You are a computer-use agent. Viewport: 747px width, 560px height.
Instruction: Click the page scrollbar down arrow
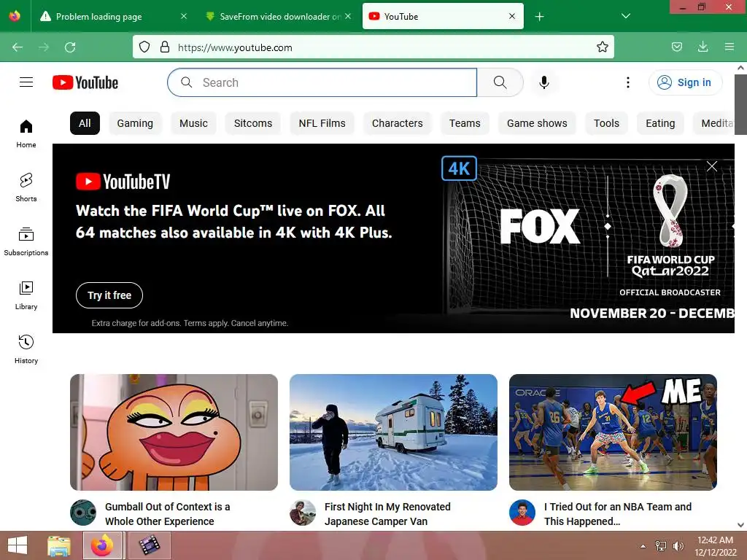point(741,525)
